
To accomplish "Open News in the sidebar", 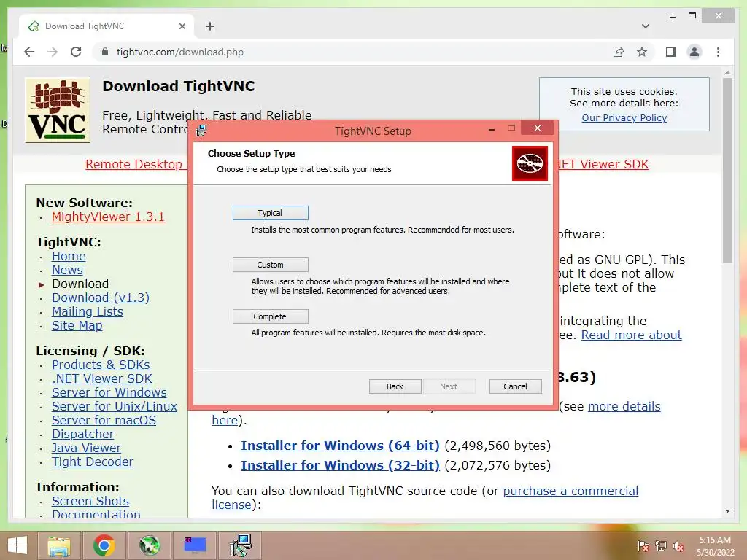I will tap(67, 270).
